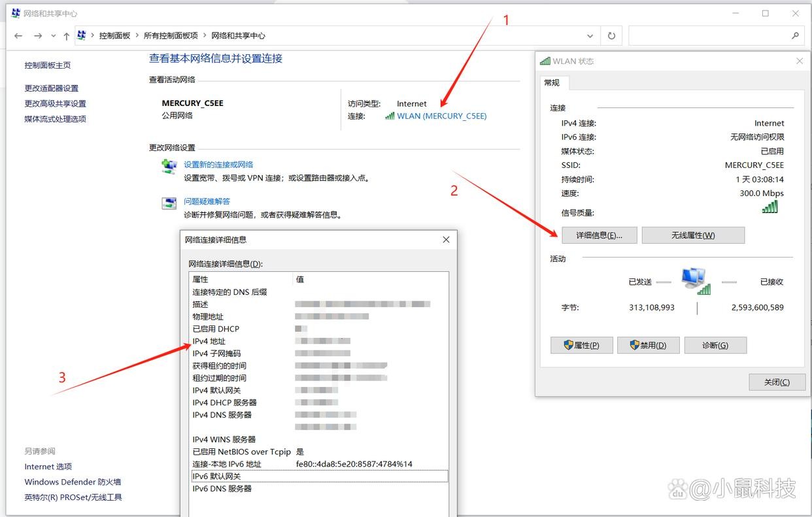Image resolution: width=812 pixels, height=517 pixels.
Task: Click the refresh button beside address bar
Action: (x=611, y=36)
